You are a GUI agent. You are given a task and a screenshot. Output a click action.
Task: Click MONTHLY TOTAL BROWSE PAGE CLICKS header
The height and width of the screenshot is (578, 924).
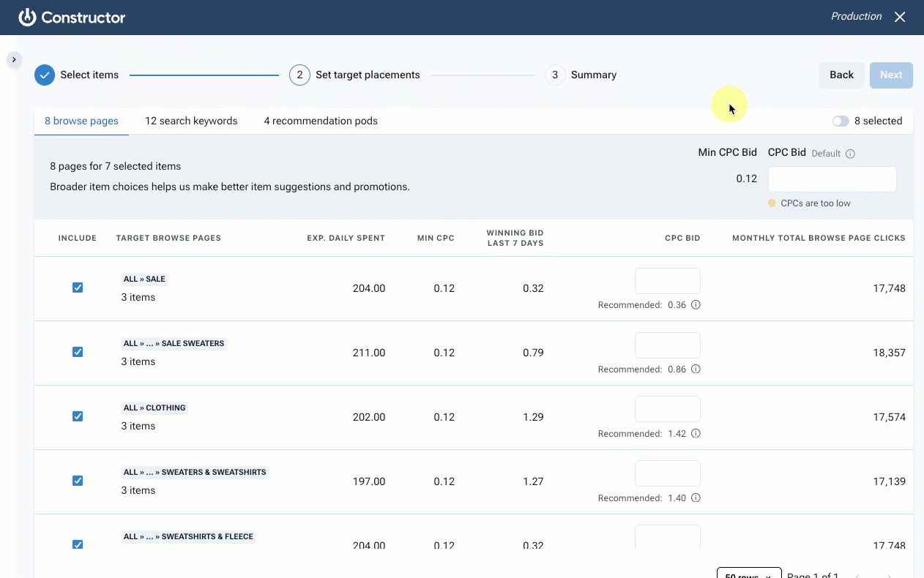[819, 238]
